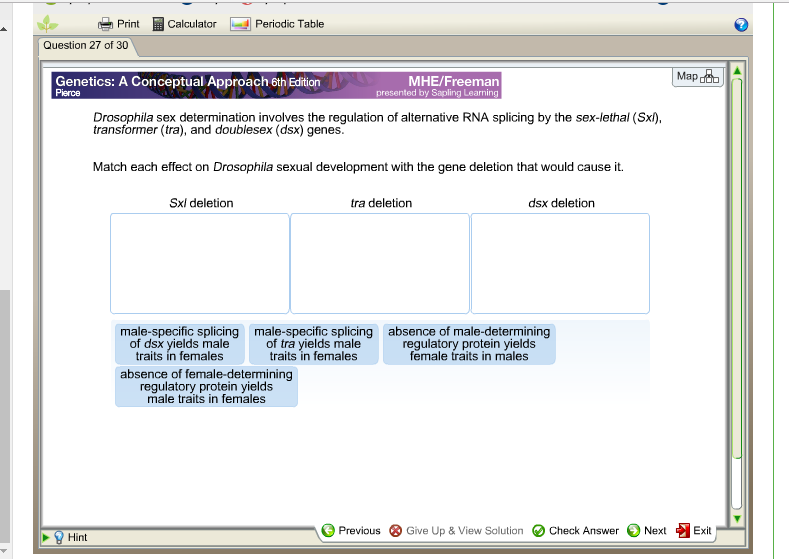789x559 pixels.
Task: Click the Genetics: A Conceptual Approach banner
Action: coord(276,85)
